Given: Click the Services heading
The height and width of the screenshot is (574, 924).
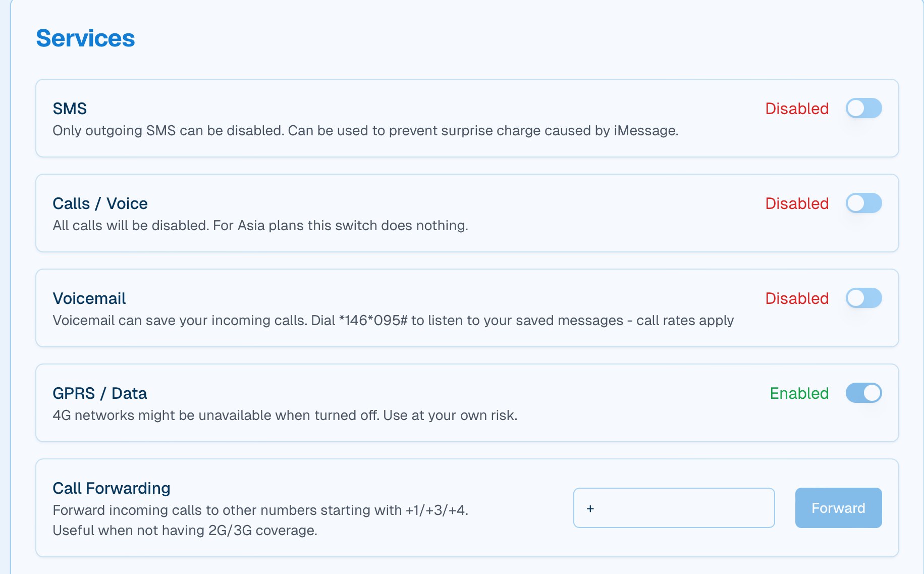Looking at the screenshot, I should click(x=85, y=38).
